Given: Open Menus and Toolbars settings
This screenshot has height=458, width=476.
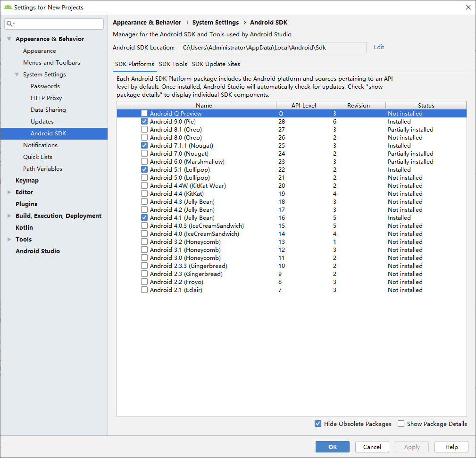Looking at the screenshot, I should point(51,63).
